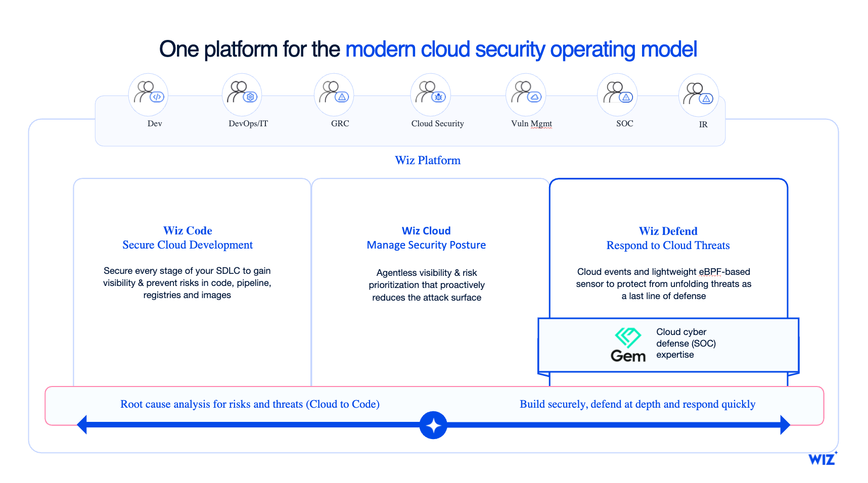Click 'Manage Security Posture' text
Screen dimensions: 868x483
pos(426,245)
